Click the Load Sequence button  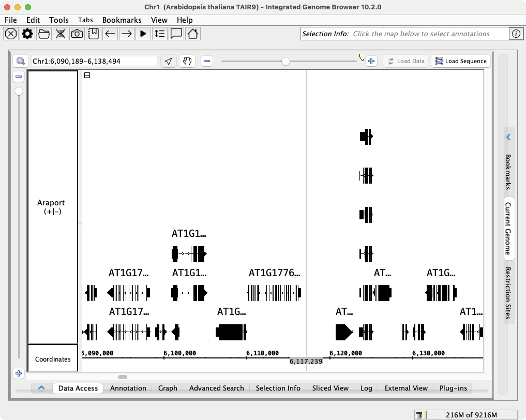point(460,61)
